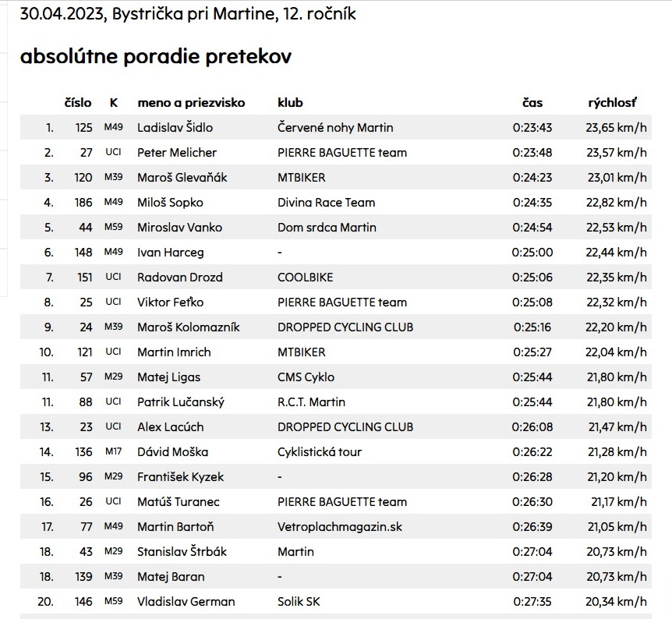Select Vladislav German's row name
This screenshot has height=619, width=672.
(x=186, y=601)
